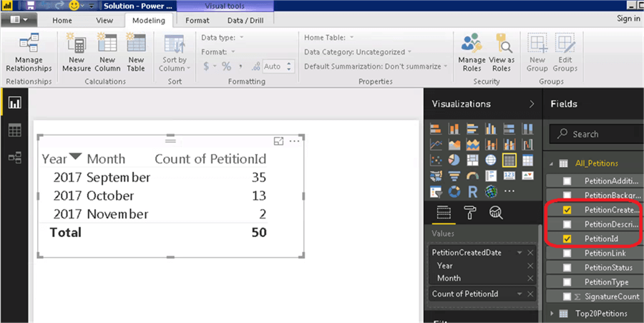Open the Format paint roller pane

(x=470, y=213)
